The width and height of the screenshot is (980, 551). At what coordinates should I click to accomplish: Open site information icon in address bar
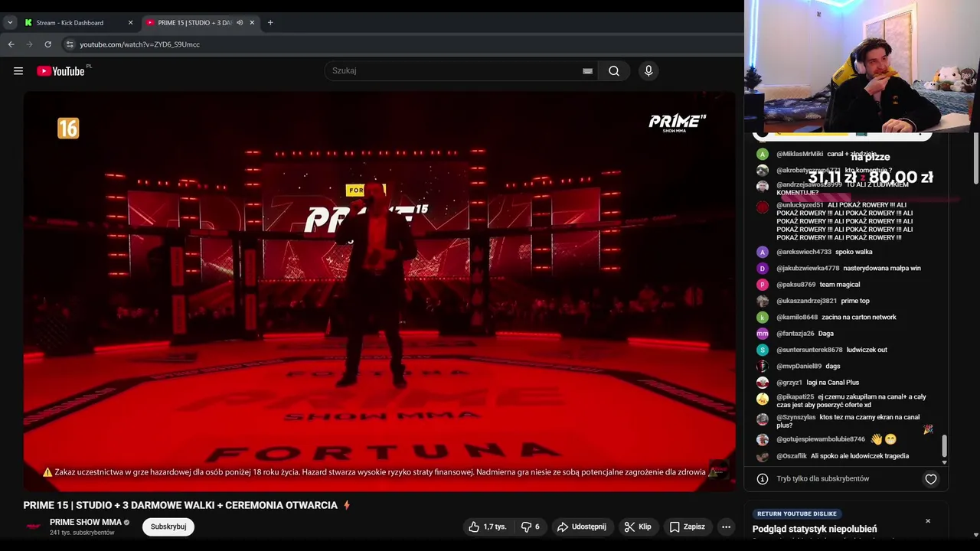[x=70, y=44]
